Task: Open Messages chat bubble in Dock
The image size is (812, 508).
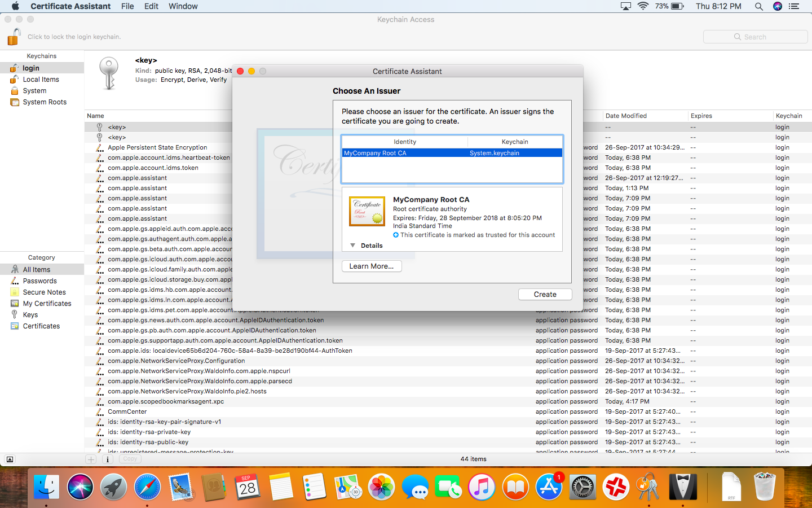Action: coord(416,487)
